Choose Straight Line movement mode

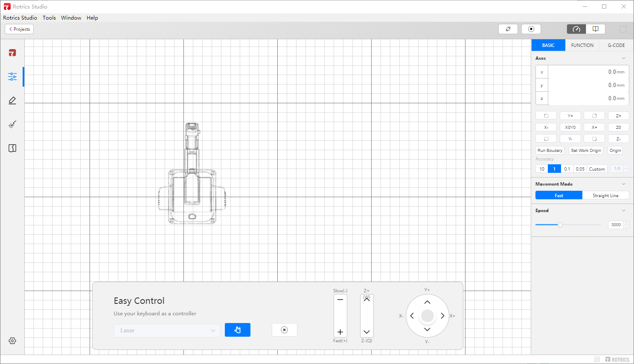(x=605, y=195)
